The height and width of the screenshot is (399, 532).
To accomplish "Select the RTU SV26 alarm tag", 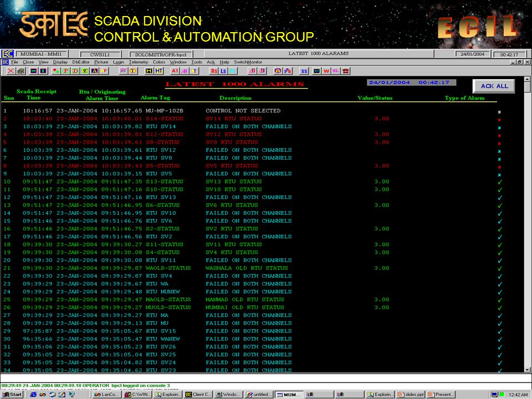I will [161, 347].
